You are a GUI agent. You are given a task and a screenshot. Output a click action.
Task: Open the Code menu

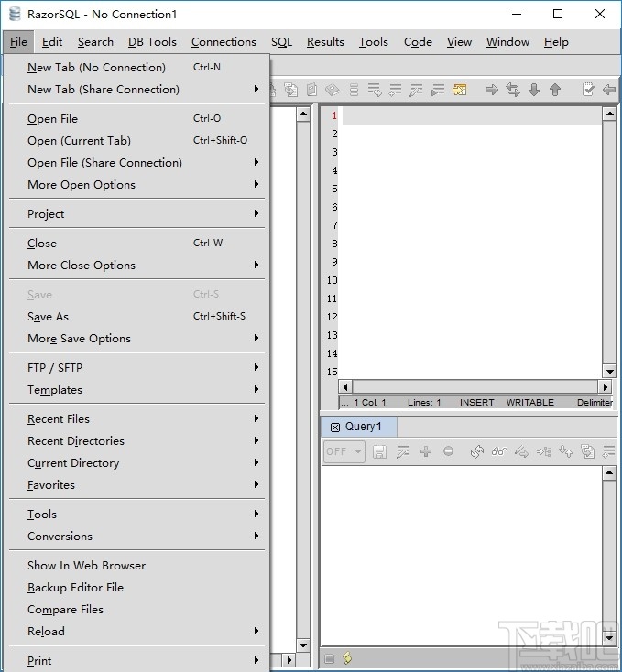[418, 42]
